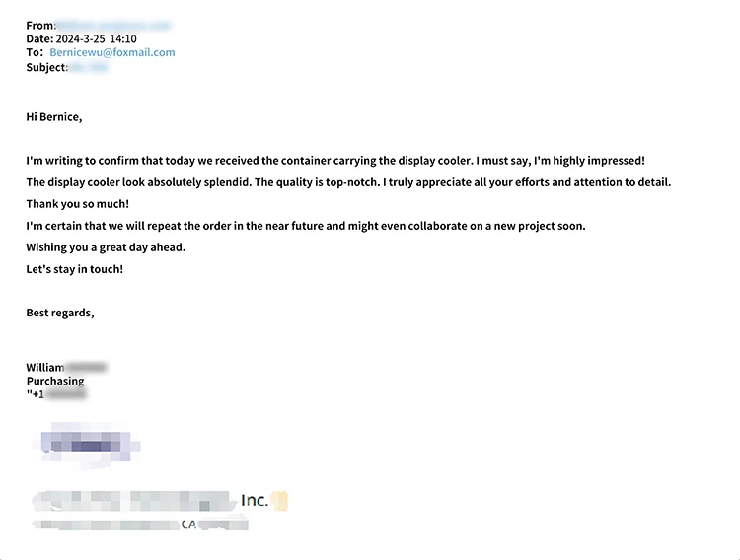Click the 'Wishing you a great day ahead.' line
This screenshot has height=560, width=740.
pos(106,247)
